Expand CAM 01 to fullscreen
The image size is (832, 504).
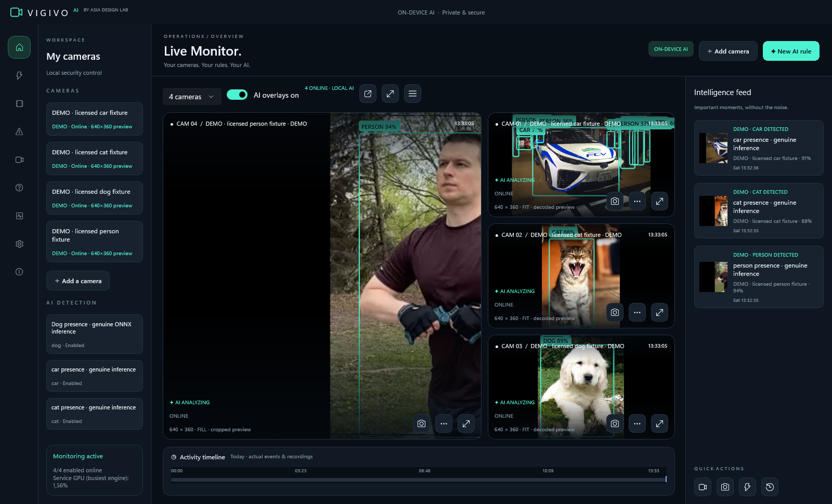(x=659, y=201)
